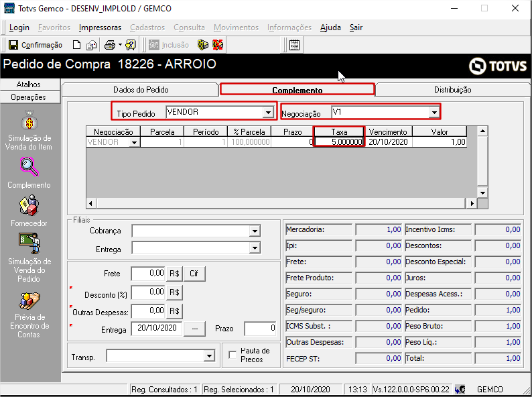The height and width of the screenshot is (397, 532).
Task: Click the Parcela column header
Action: pyautogui.click(x=162, y=131)
